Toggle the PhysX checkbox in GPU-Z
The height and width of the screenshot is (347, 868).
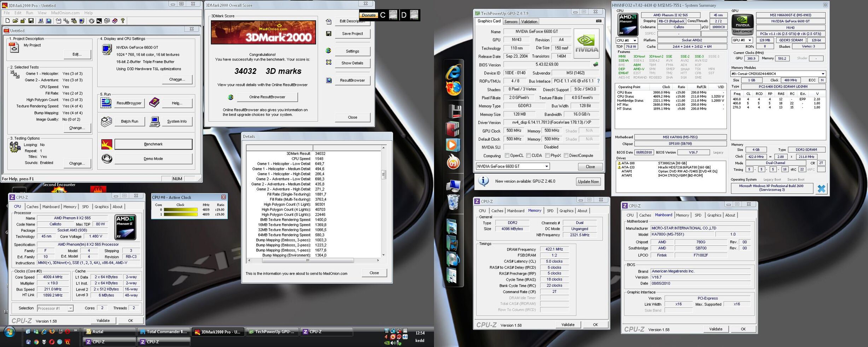[x=547, y=155]
